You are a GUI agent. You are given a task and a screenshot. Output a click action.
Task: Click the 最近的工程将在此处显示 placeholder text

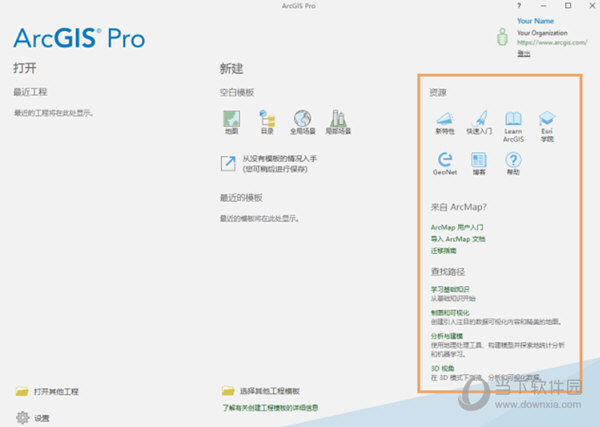[x=54, y=113]
